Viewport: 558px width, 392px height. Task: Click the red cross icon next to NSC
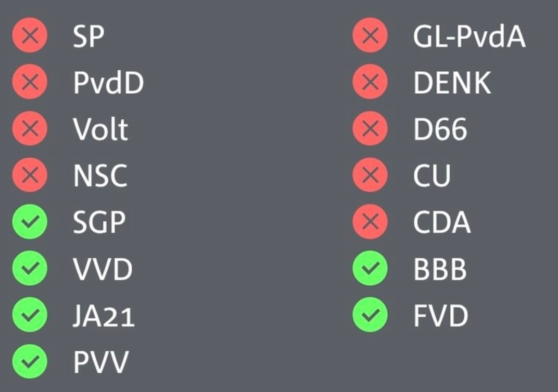[x=30, y=175]
